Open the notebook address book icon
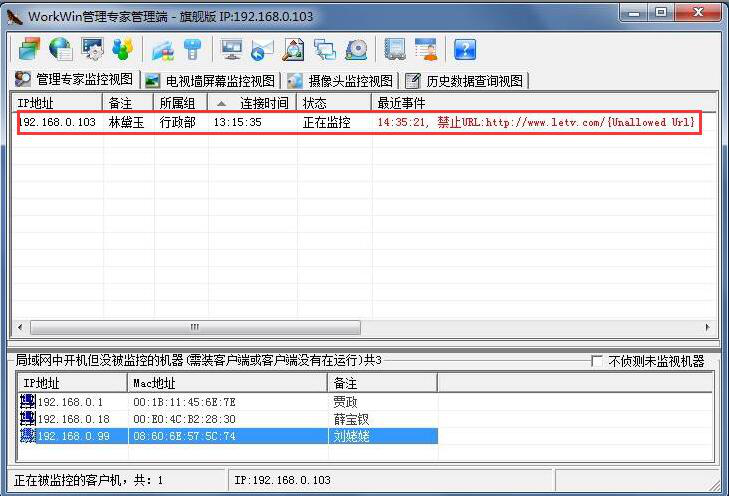This screenshot has height=496, width=729. pyautogui.click(x=395, y=49)
